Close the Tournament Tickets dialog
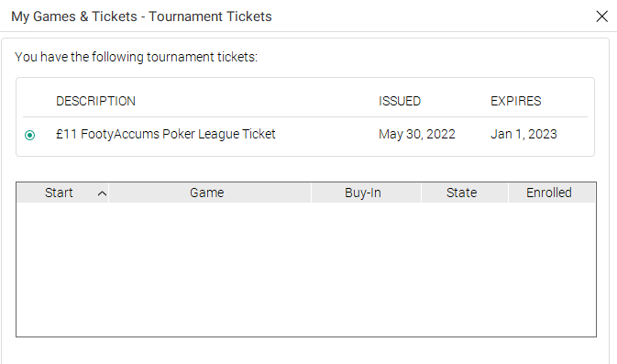The width and height of the screenshot is (617, 364). tap(601, 17)
